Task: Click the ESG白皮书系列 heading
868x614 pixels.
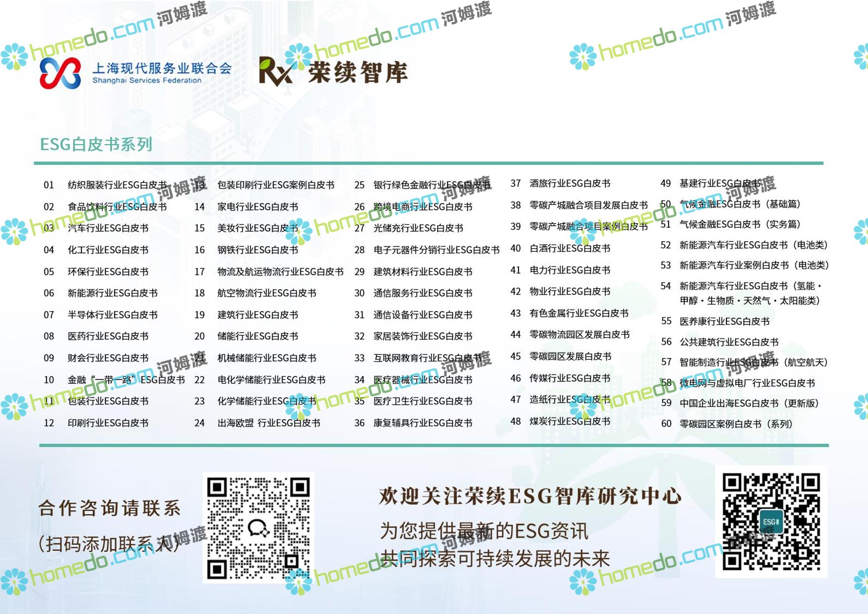Action: (96, 144)
